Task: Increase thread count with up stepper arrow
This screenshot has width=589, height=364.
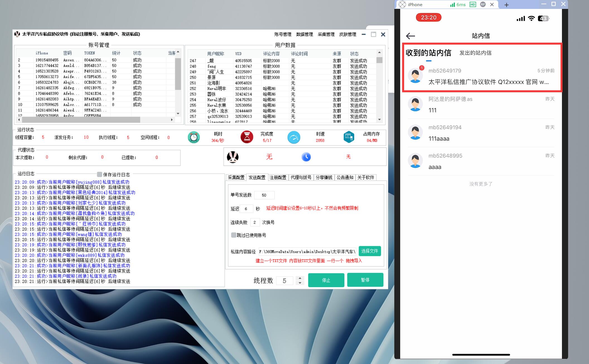Action: [300, 278]
